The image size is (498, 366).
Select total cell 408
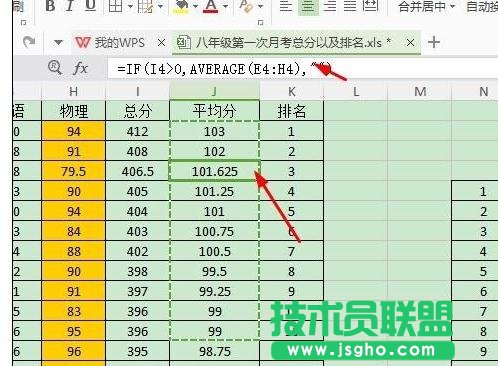[137, 151]
